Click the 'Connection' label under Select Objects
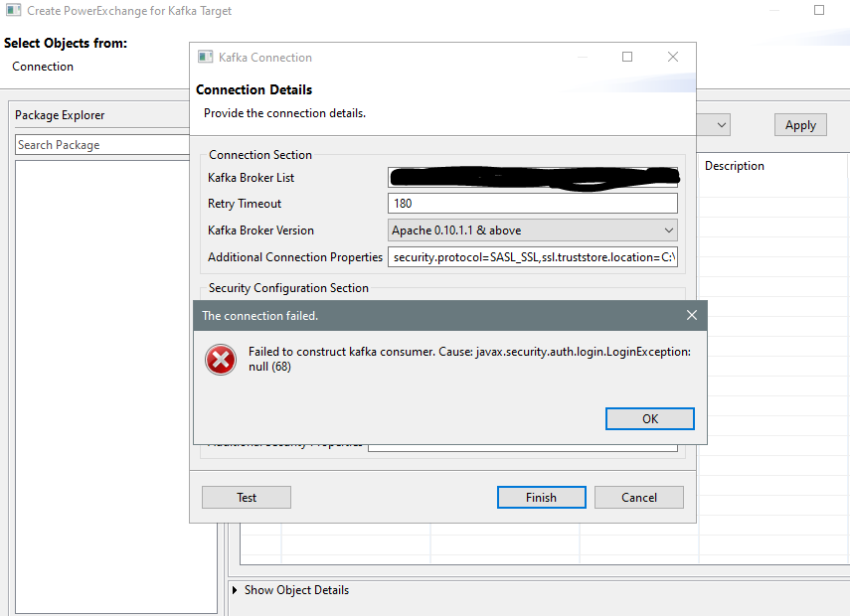The height and width of the screenshot is (616, 850). point(43,67)
